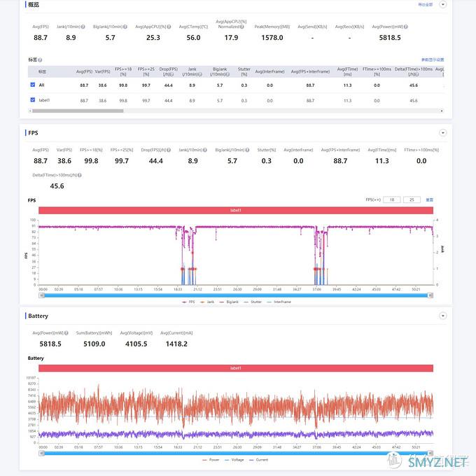The height and width of the screenshot is (476, 476).
Task: Click the 1418.2 Avg(Current) value
Action: (176, 344)
